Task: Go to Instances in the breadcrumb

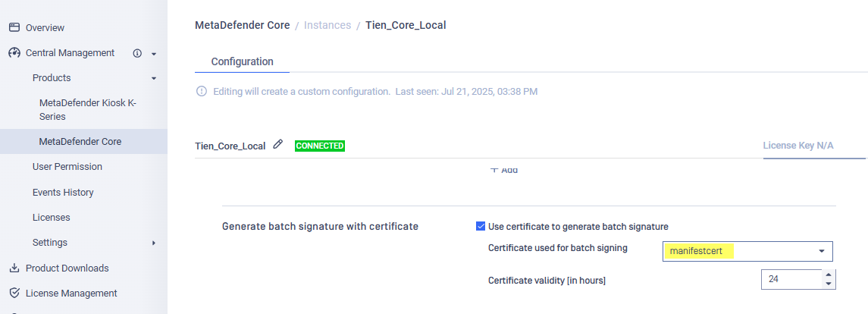Action: tap(327, 25)
